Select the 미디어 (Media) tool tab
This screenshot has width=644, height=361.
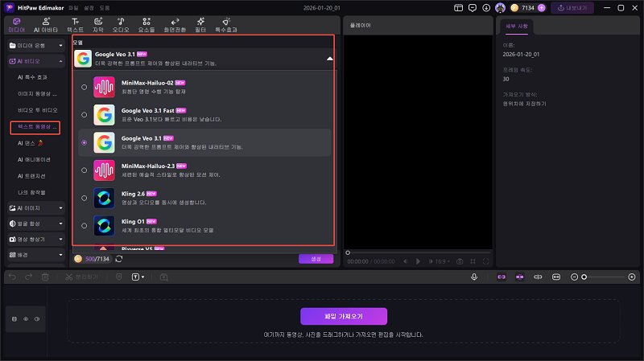[16, 25]
